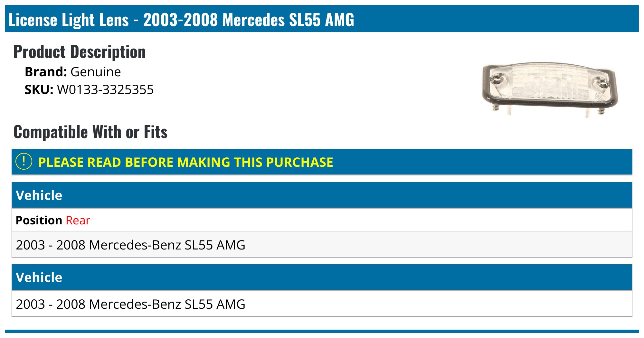The image size is (644, 338).
Task: Click the first '2003 - 2008 Mercedes-Benz SL55 AMG' row
Action: click(130, 245)
